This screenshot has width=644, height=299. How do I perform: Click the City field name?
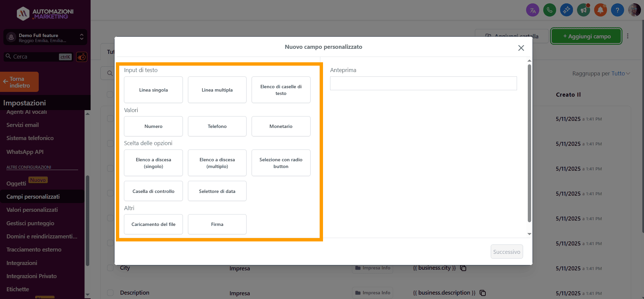pos(125,268)
